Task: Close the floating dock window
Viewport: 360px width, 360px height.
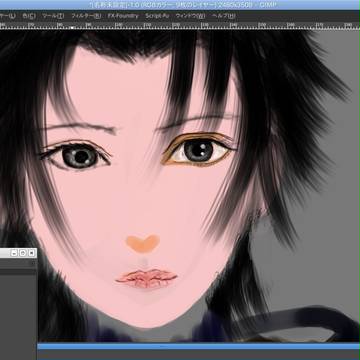Action: coord(31,253)
